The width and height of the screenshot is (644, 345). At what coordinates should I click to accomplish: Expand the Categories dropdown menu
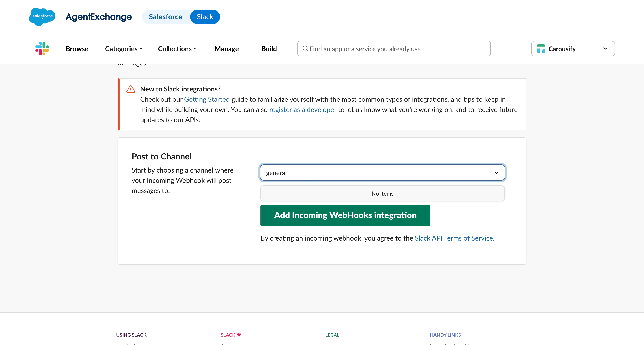tap(124, 49)
